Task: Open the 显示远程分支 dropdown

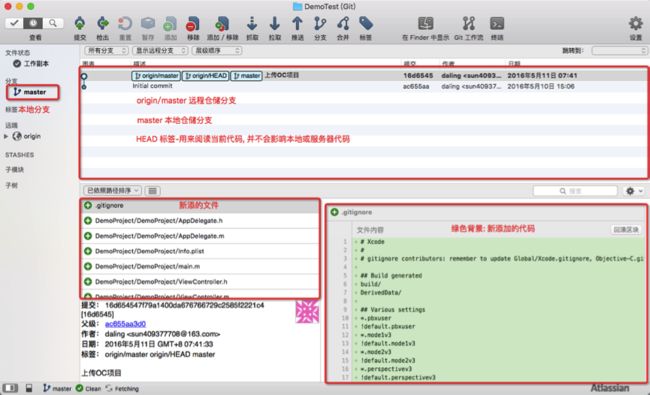Action: (160, 51)
